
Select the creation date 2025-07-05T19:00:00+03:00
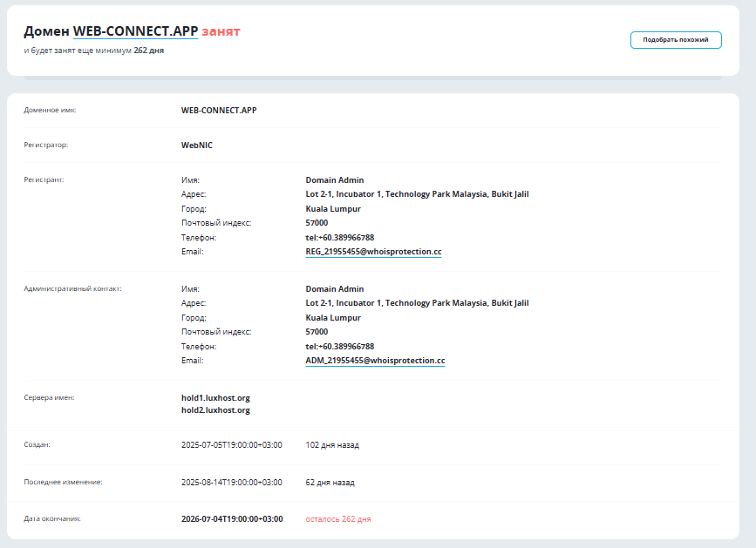(x=231, y=445)
